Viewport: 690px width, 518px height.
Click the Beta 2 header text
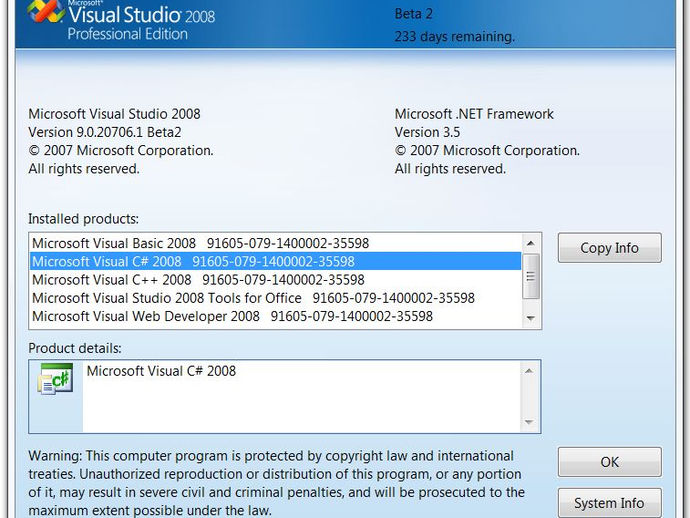(x=414, y=14)
